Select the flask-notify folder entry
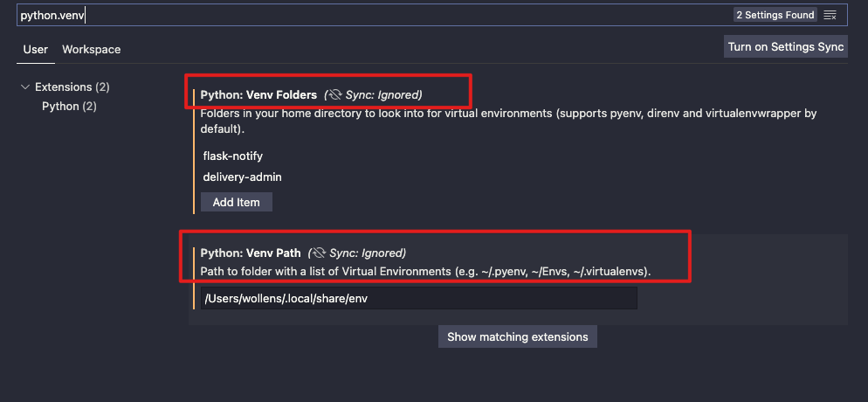Viewport: 868px width, 402px height. (232, 156)
